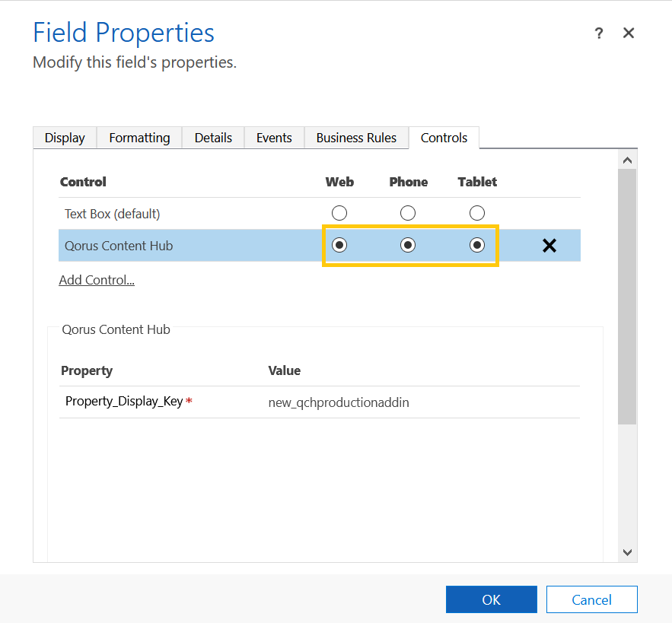
Task: Select Qorus Content Hub for Tablet
Action: pos(477,245)
